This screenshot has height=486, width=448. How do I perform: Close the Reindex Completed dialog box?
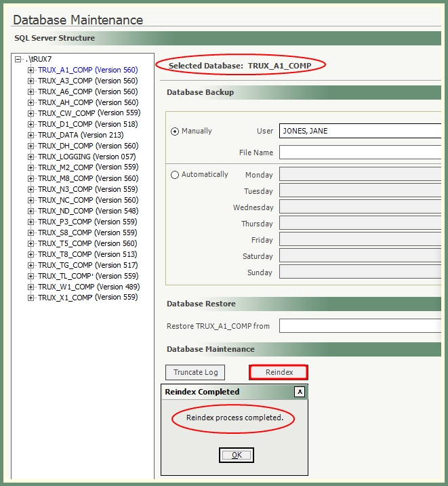pos(300,392)
